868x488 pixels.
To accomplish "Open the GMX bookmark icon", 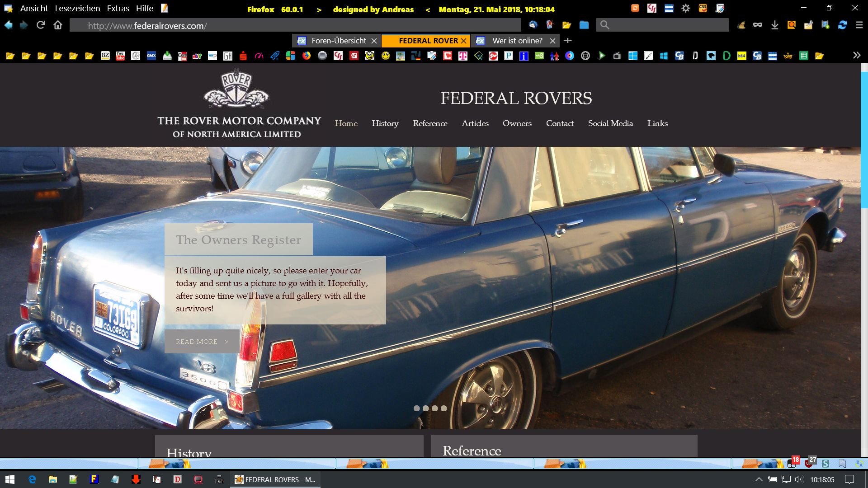I will pyautogui.click(x=151, y=56).
